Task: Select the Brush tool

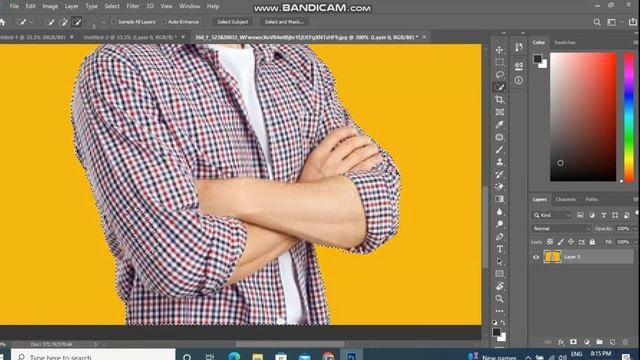Action: point(499,149)
